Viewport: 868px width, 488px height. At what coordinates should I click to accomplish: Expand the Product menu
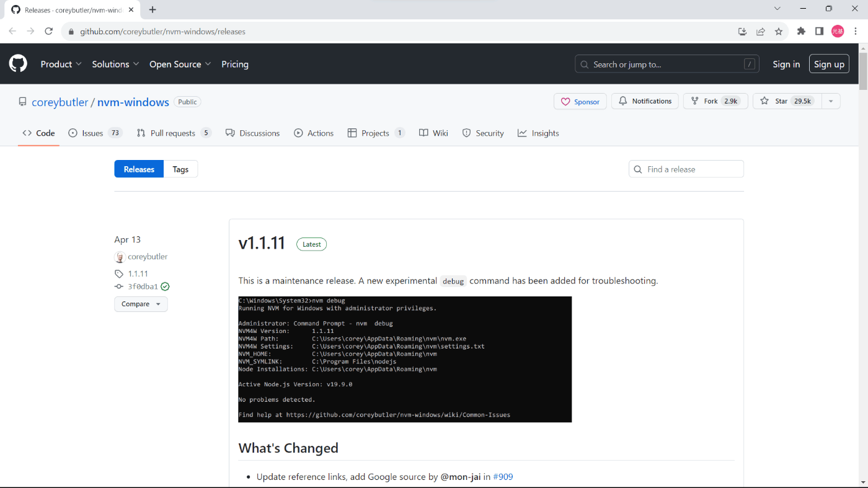(x=61, y=64)
